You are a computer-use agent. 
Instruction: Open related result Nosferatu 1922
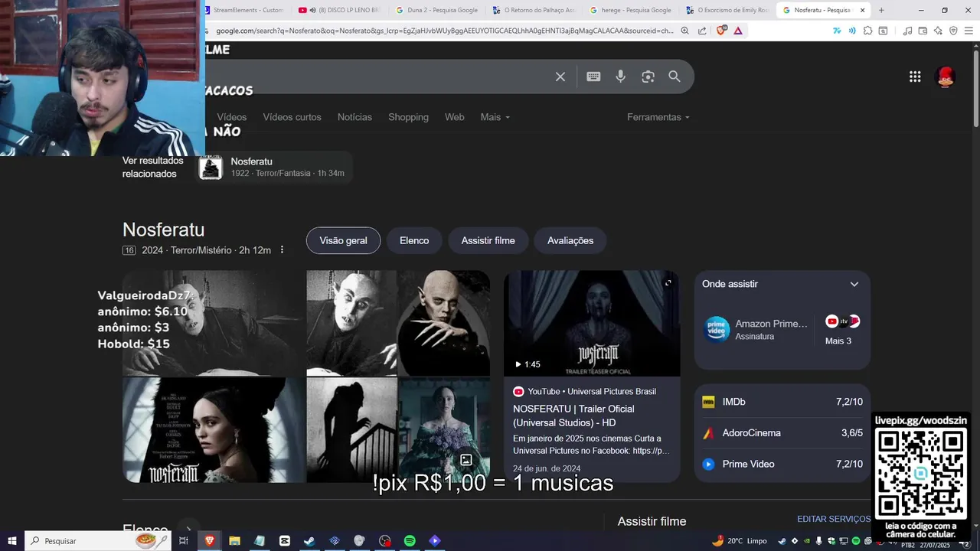275,167
